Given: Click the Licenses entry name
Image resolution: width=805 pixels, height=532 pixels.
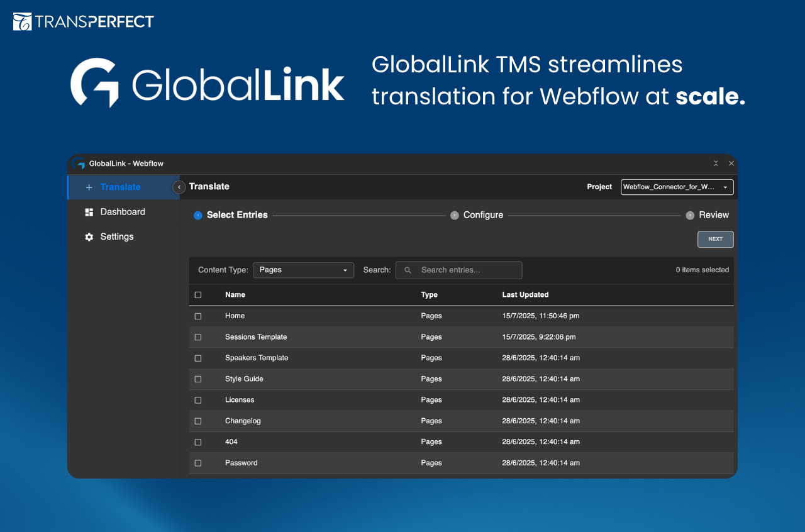Looking at the screenshot, I should (240, 400).
